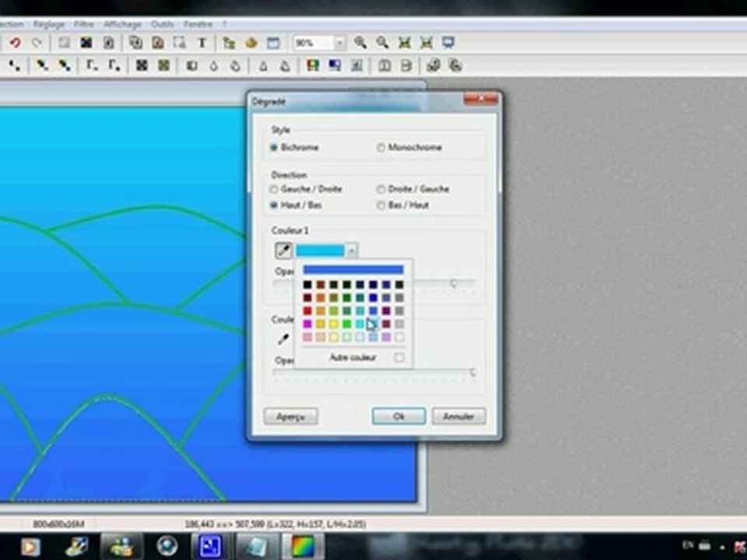This screenshot has width=747, height=560.
Task: Pick the magenta swatch in the palette
Action: click(307, 324)
